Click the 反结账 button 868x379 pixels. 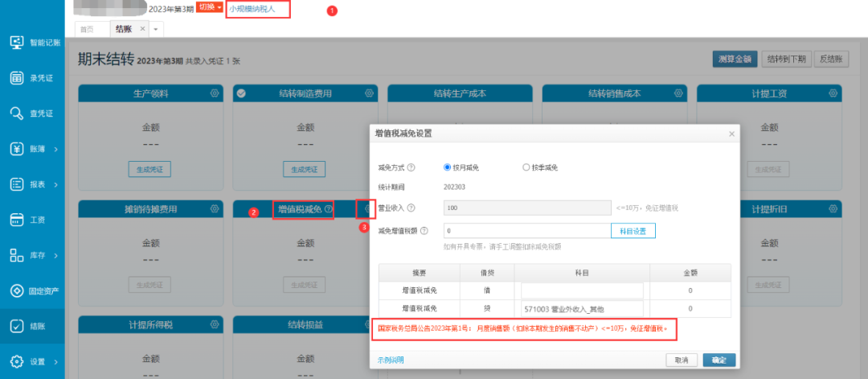point(832,60)
